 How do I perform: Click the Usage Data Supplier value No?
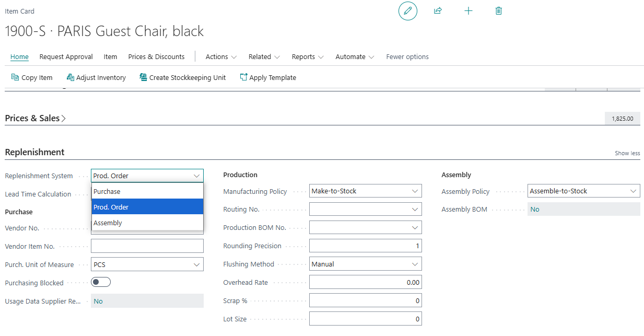coord(147,301)
